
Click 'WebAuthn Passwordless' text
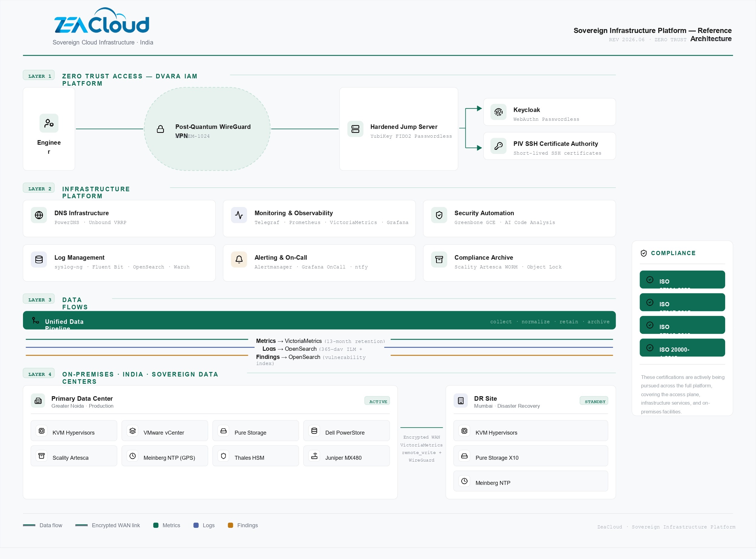pyautogui.click(x=546, y=119)
